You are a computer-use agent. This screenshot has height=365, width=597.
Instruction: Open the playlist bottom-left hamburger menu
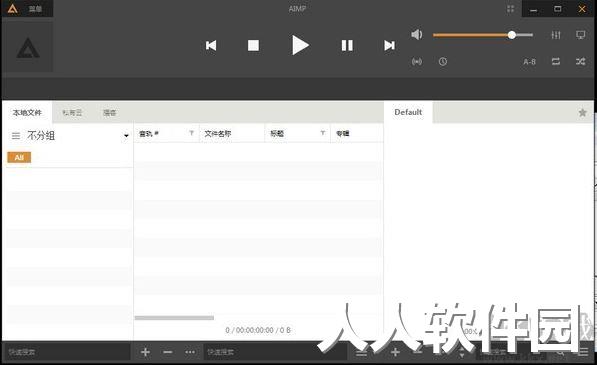[x=361, y=353]
